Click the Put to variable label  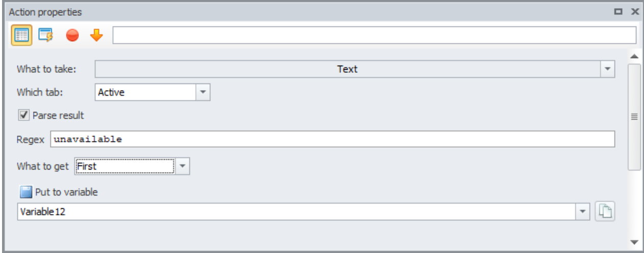(66, 192)
